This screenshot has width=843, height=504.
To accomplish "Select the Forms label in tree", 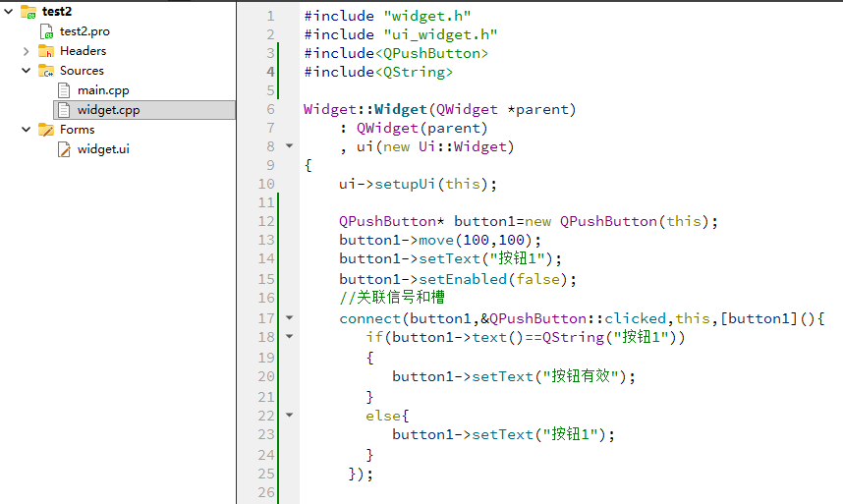I will pyautogui.click(x=77, y=130).
